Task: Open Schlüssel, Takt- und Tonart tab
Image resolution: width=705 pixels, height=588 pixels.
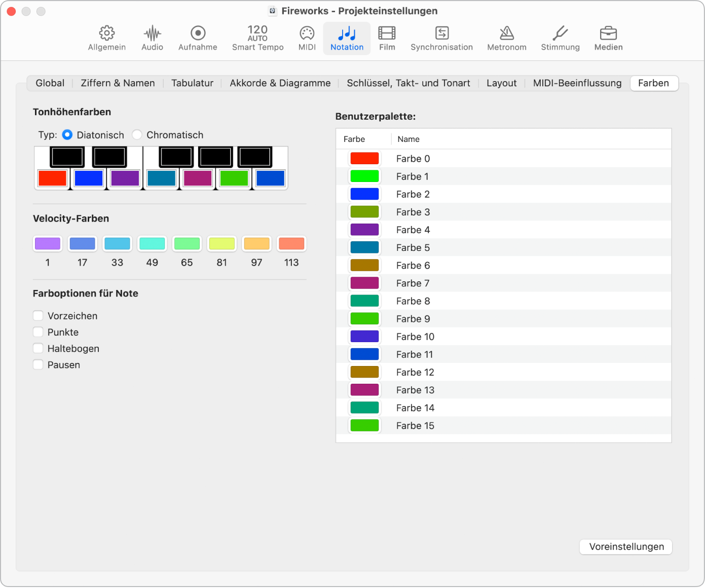Action: (408, 83)
